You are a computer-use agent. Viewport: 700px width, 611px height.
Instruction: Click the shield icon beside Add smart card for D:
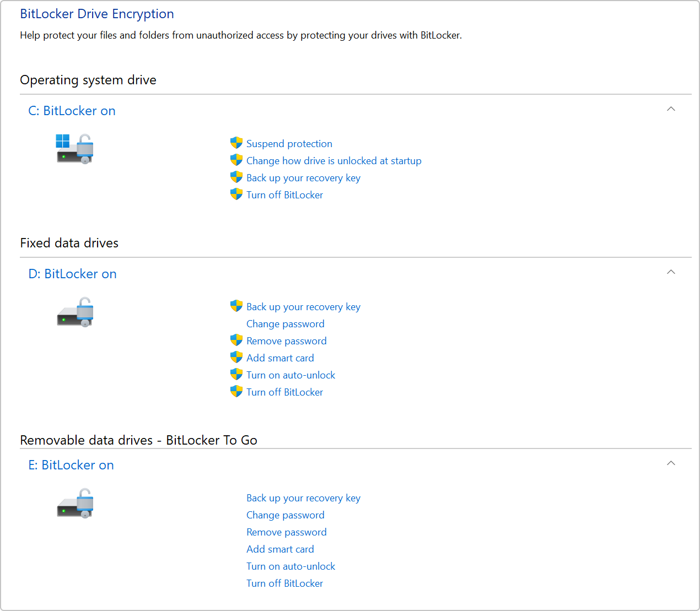pyautogui.click(x=236, y=357)
